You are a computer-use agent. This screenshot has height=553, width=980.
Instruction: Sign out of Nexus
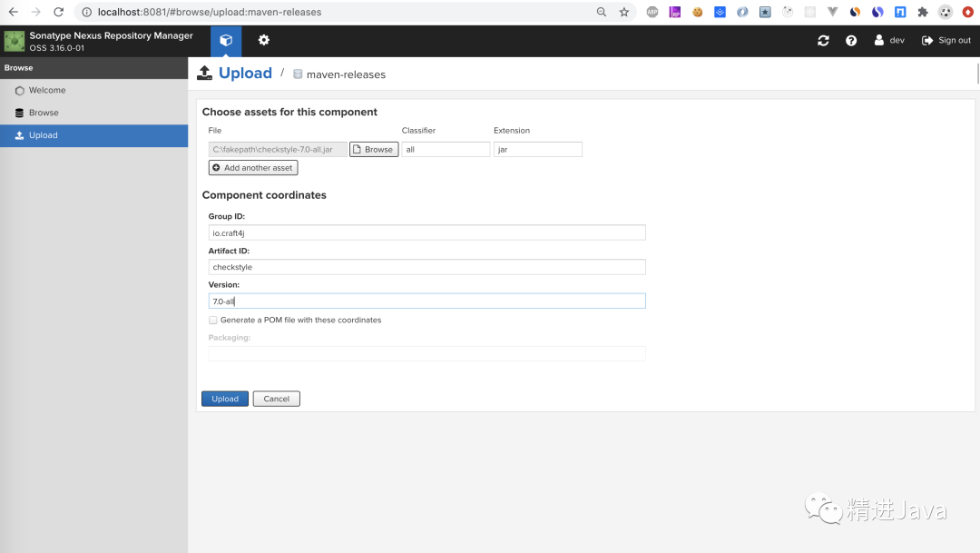pyautogui.click(x=946, y=40)
